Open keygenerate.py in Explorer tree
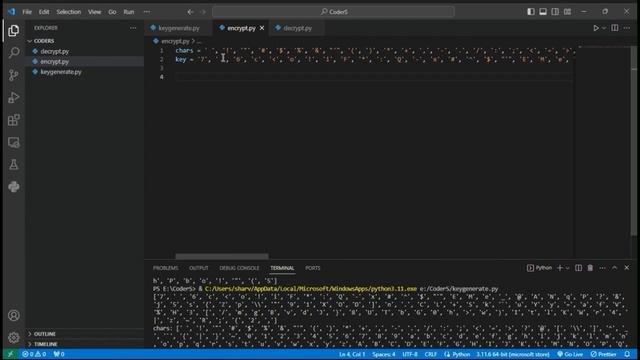Viewport: 640px width, 360px height. tap(61, 72)
